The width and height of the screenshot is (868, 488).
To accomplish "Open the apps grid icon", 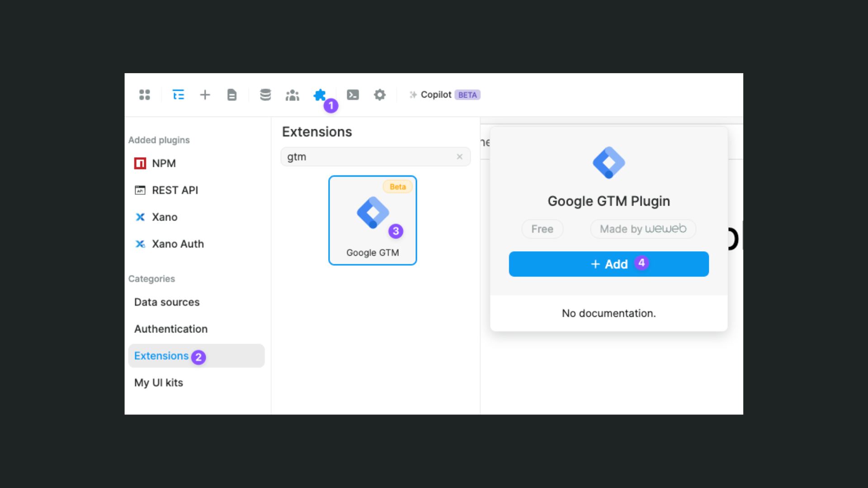I will 144,95.
